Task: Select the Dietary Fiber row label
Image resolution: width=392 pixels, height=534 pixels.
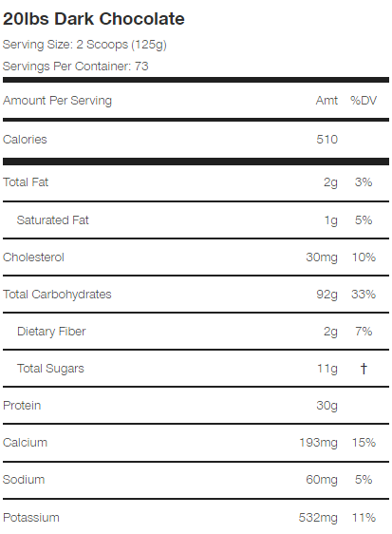Action: pos(51,332)
